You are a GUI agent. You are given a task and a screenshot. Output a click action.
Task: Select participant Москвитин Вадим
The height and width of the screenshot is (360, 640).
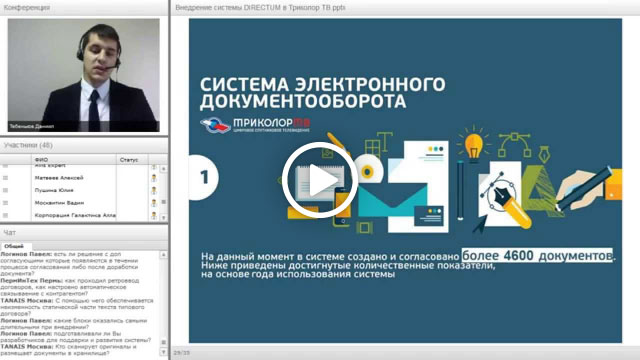[59, 203]
